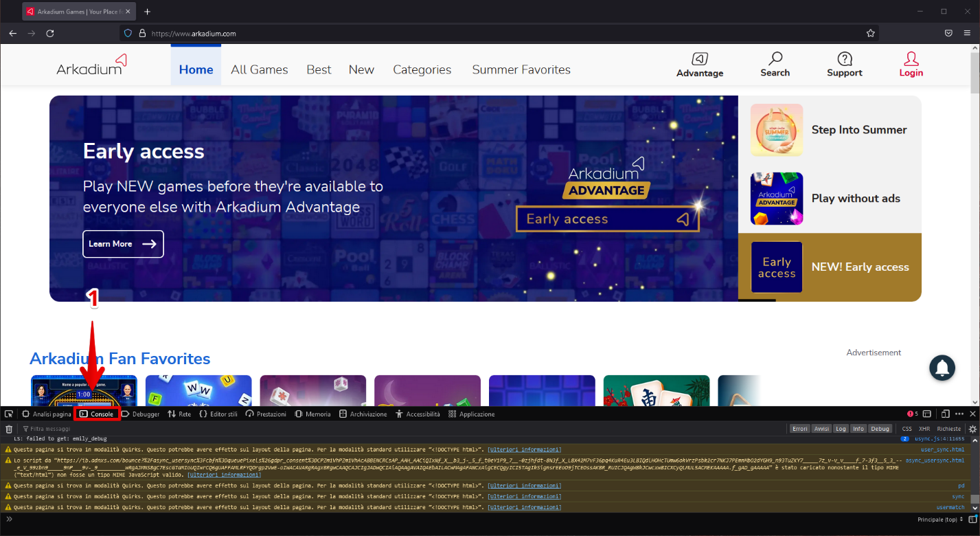The image size is (980, 536).
Task: Bookmark page with star icon
Action: [871, 33]
